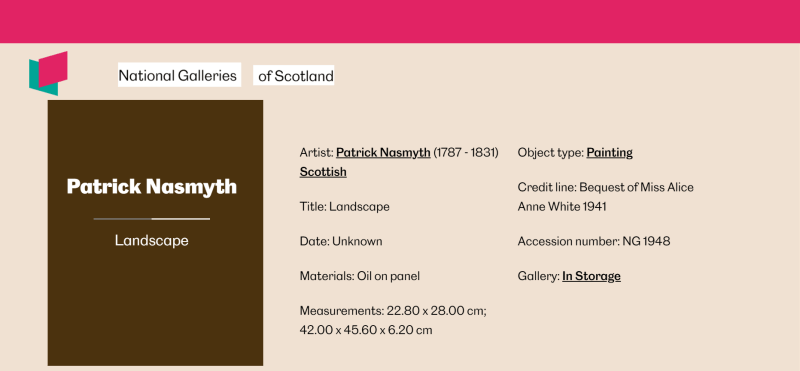This screenshot has height=371, width=800.
Task: Follow the Scottish nationality link
Action: [x=323, y=172]
